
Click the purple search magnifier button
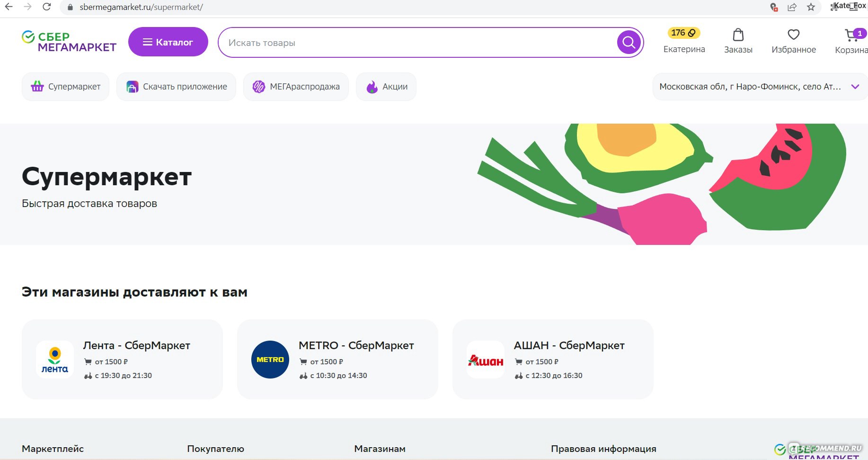(x=629, y=43)
